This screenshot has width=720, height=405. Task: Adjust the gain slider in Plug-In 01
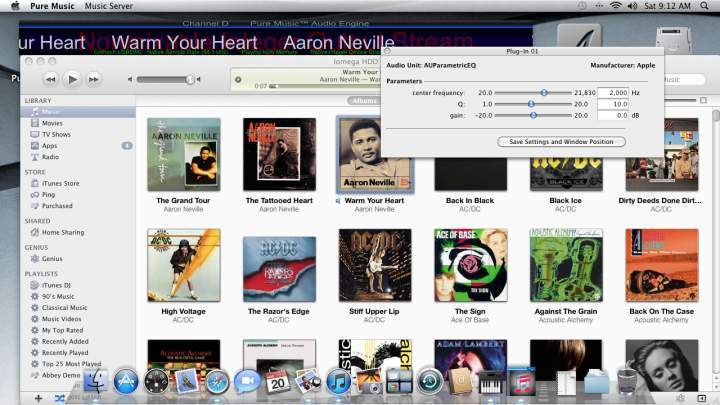(x=533, y=116)
